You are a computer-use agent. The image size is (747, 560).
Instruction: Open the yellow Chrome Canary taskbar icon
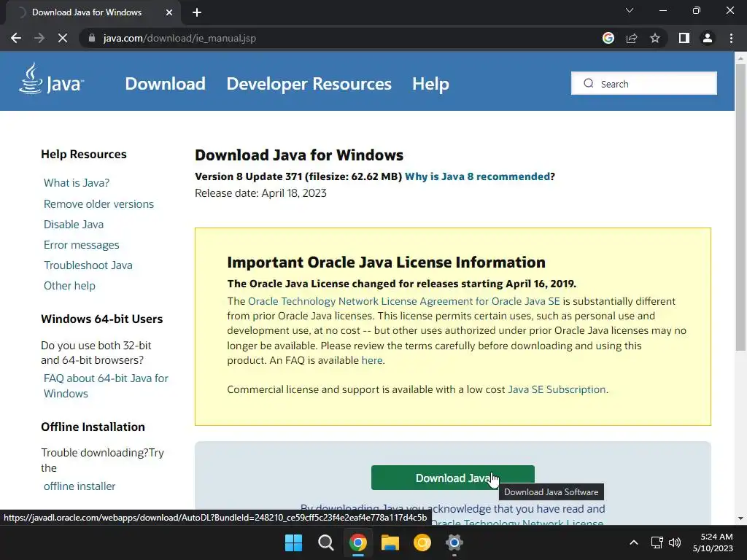pos(422,542)
